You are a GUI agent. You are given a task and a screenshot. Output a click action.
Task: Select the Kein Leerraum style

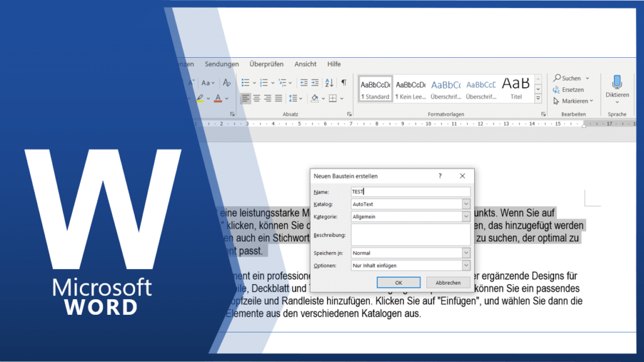coord(410,89)
